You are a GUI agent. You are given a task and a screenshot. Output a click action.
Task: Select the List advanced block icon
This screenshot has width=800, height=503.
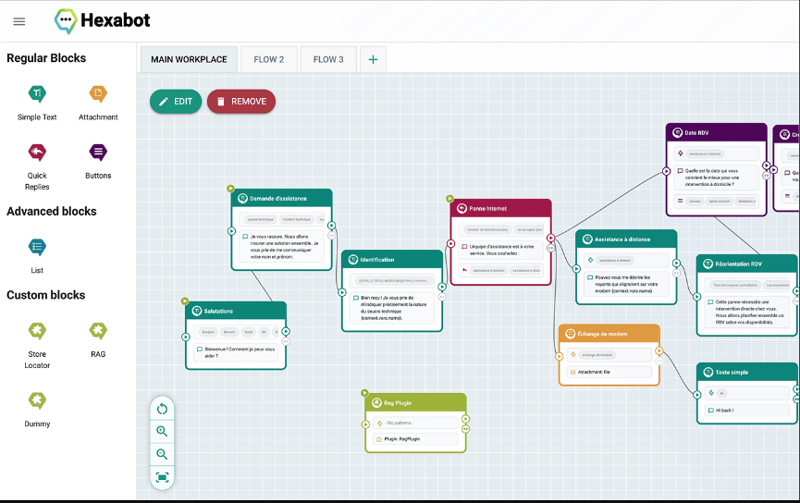pos(37,247)
